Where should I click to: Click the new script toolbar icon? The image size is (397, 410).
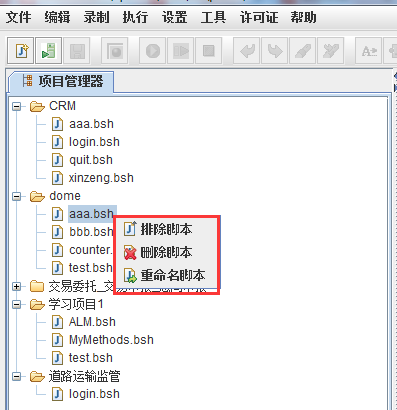(21, 51)
